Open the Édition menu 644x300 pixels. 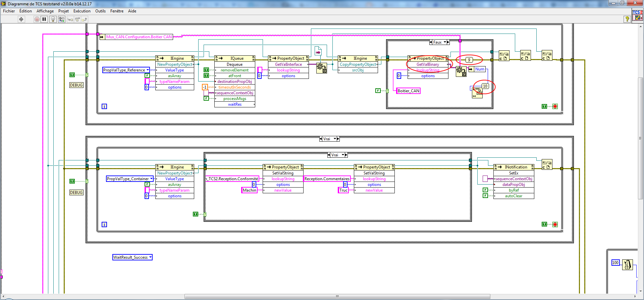coord(25,11)
